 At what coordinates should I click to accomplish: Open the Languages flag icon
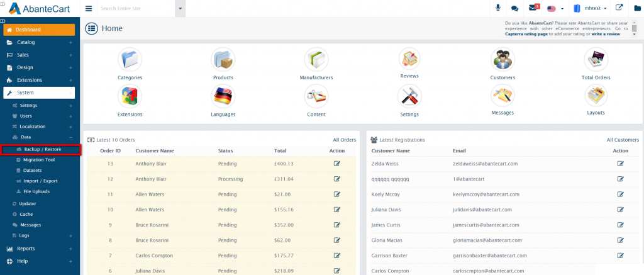coord(223,97)
